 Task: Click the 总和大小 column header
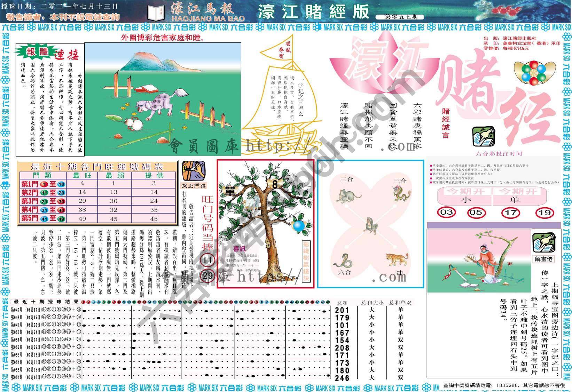372,303
